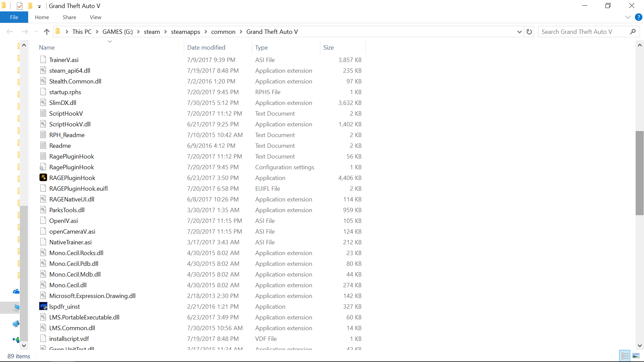The image size is (644, 362).
Task: Switch to large thumbnails view icon
Action: tap(636, 356)
